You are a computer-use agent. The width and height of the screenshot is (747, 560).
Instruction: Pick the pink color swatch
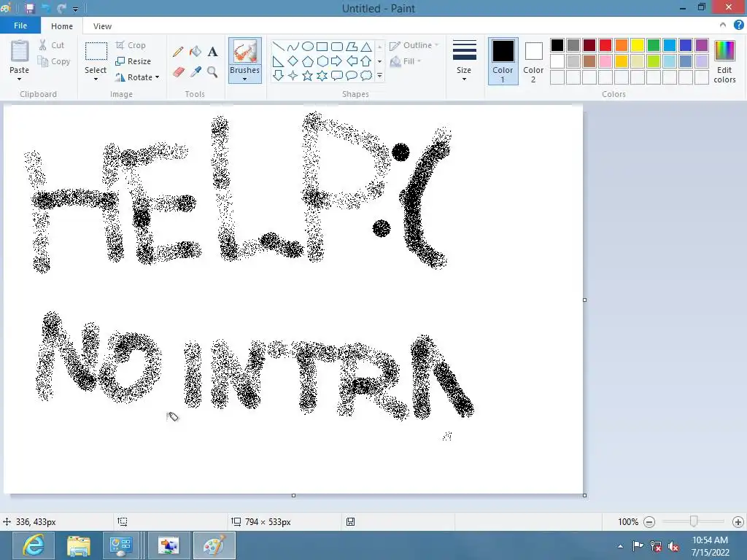[x=605, y=61]
